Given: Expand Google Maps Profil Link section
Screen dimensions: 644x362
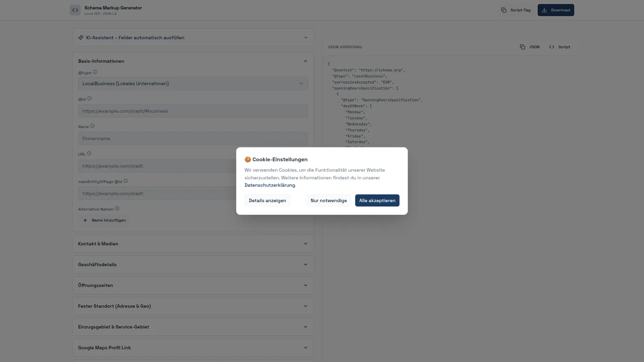Looking at the screenshot, I should [x=193, y=348].
